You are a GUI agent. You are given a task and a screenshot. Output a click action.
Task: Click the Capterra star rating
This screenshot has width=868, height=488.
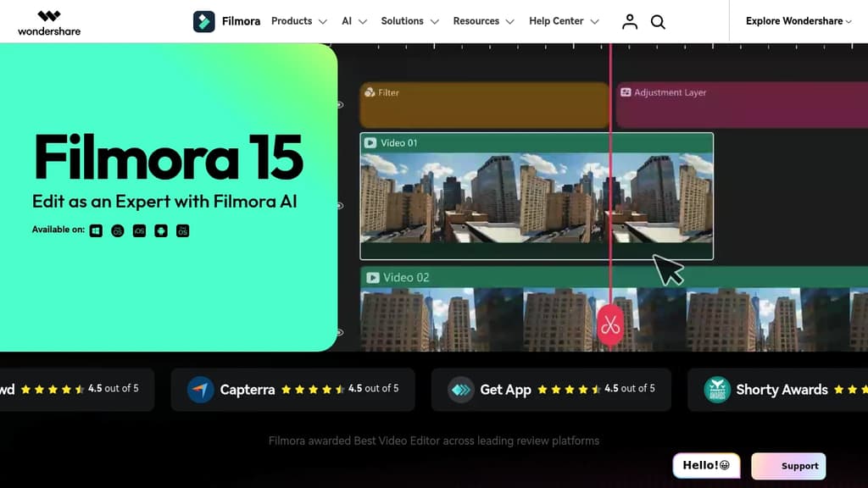[x=313, y=390]
